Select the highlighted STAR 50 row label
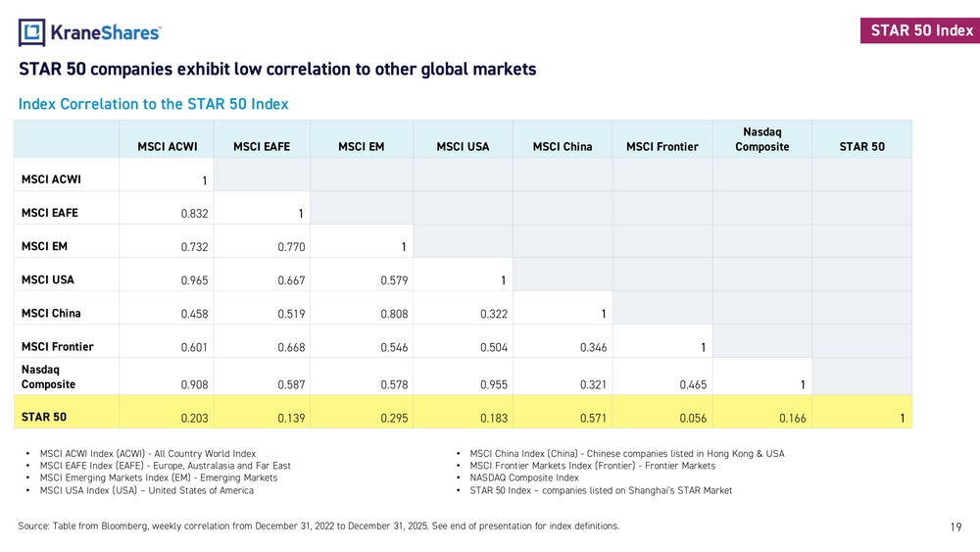980x552 pixels. [x=44, y=417]
